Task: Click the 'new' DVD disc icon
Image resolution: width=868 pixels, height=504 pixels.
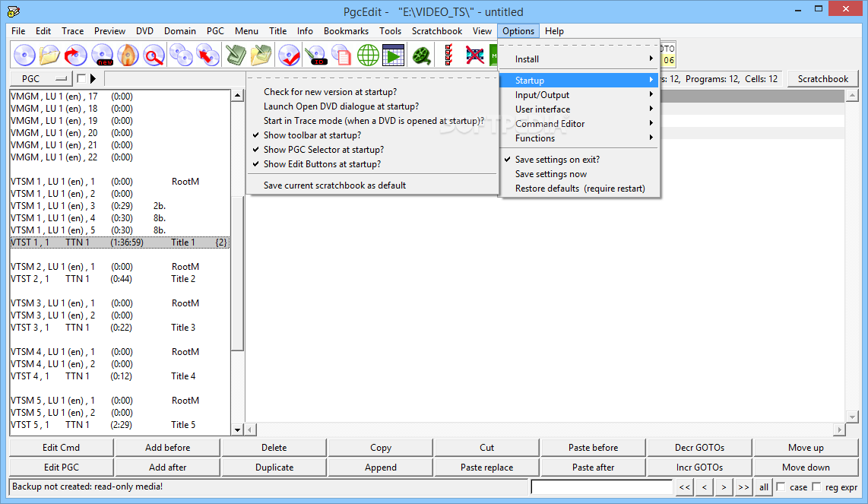Action: [103, 55]
